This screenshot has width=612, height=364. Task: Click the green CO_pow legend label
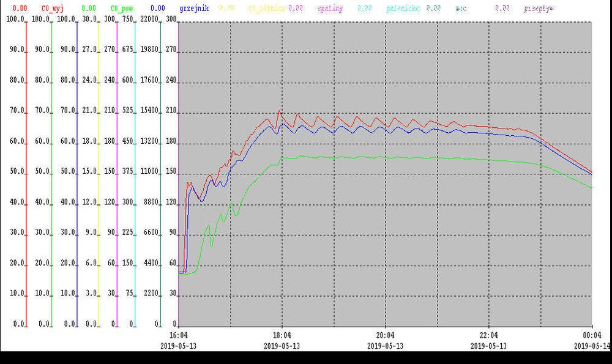[122, 9]
